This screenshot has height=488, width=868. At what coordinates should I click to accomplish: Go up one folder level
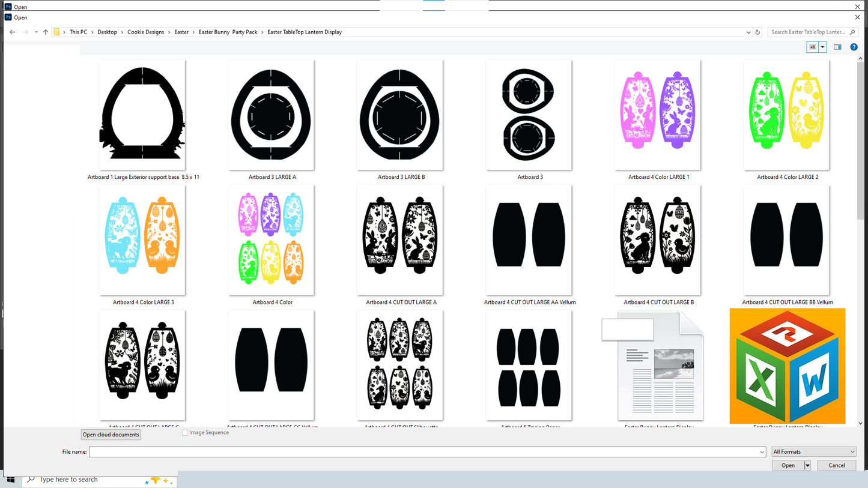tap(46, 32)
